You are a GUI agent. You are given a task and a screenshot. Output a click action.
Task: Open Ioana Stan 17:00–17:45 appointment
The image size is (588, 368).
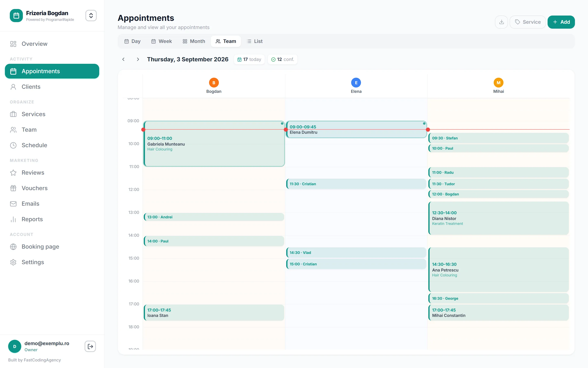(214, 313)
